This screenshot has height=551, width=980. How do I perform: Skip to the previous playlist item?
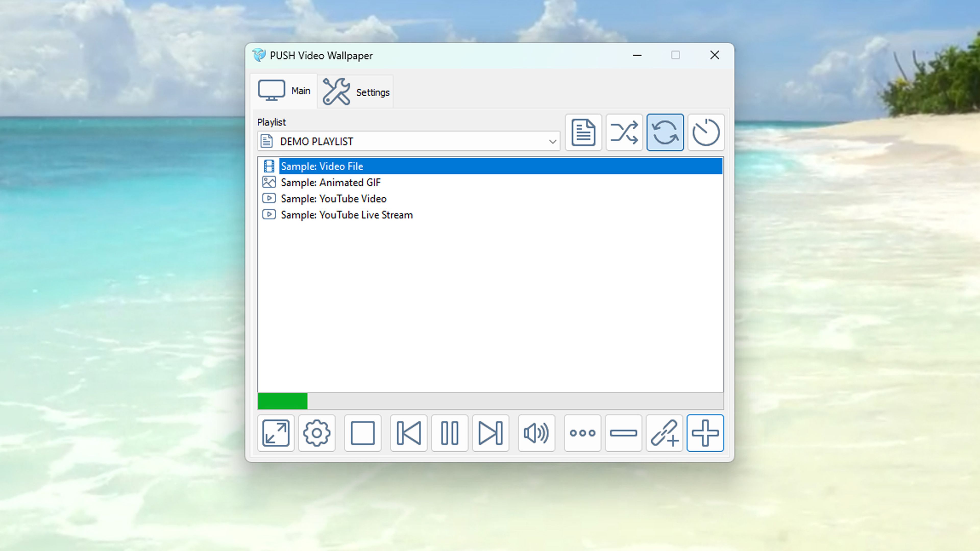(x=409, y=433)
